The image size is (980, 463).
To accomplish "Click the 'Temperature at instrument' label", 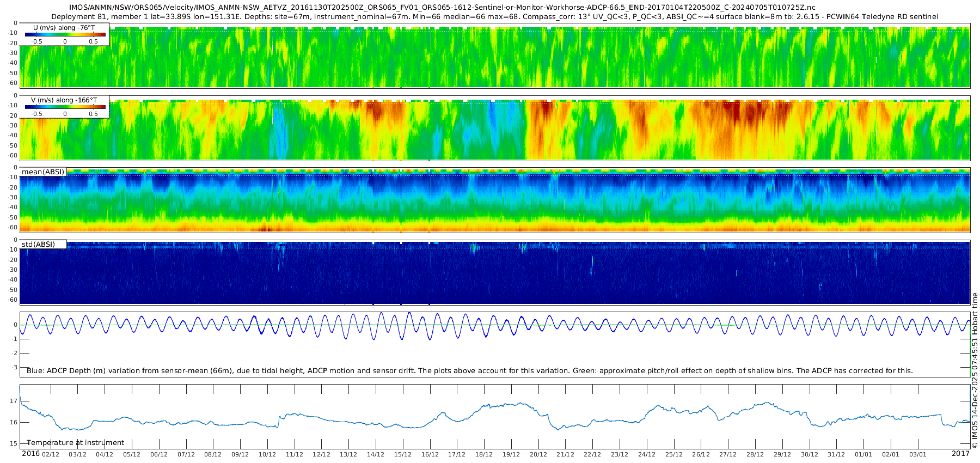I will (x=75, y=442).
